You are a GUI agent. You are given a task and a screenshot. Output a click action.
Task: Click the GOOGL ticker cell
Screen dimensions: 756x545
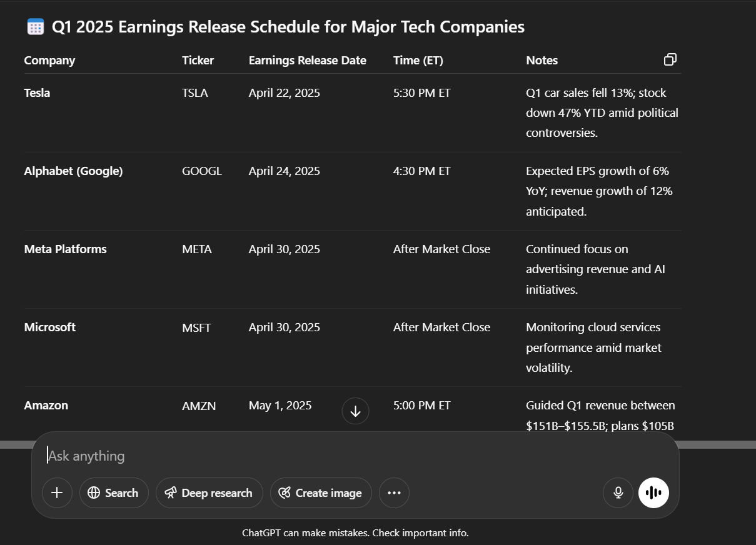(201, 171)
